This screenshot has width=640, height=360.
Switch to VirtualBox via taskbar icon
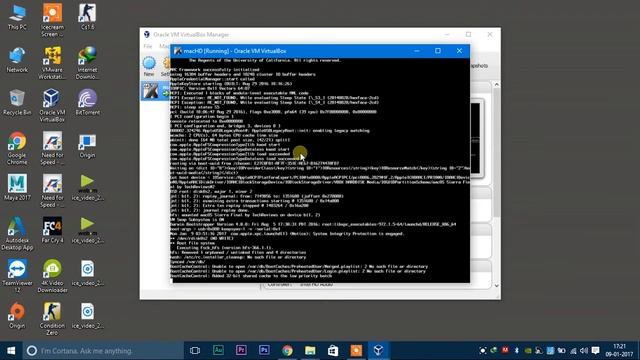pos(379,351)
